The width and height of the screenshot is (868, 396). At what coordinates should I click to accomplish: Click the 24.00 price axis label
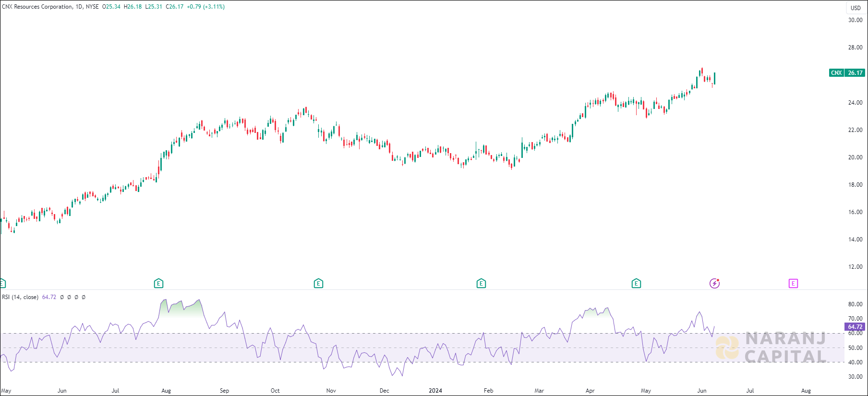click(x=855, y=103)
